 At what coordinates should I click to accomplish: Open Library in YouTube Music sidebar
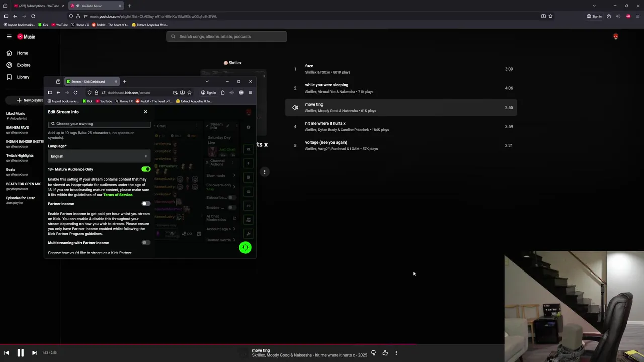pyautogui.click(x=18, y=77)
